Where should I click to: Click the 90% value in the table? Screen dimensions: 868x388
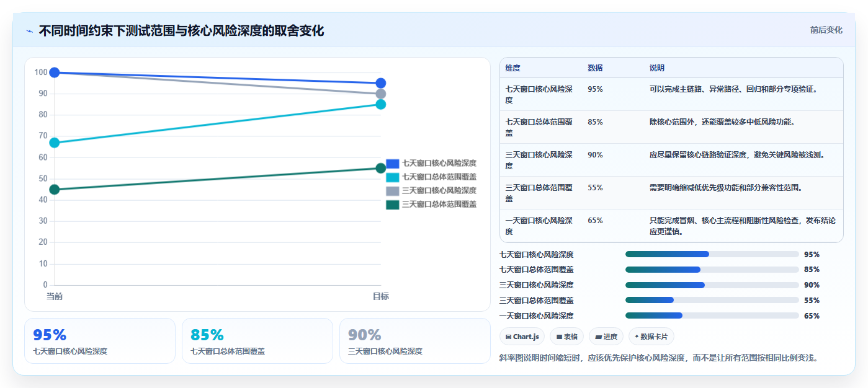(x=595, y=155)
